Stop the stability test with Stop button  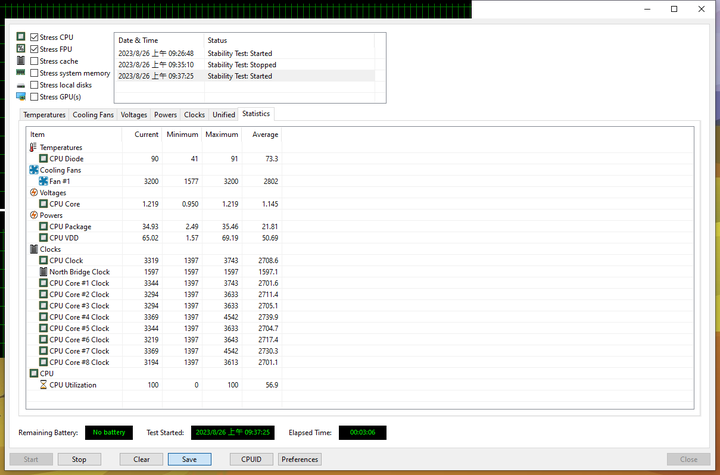point(79,459)
